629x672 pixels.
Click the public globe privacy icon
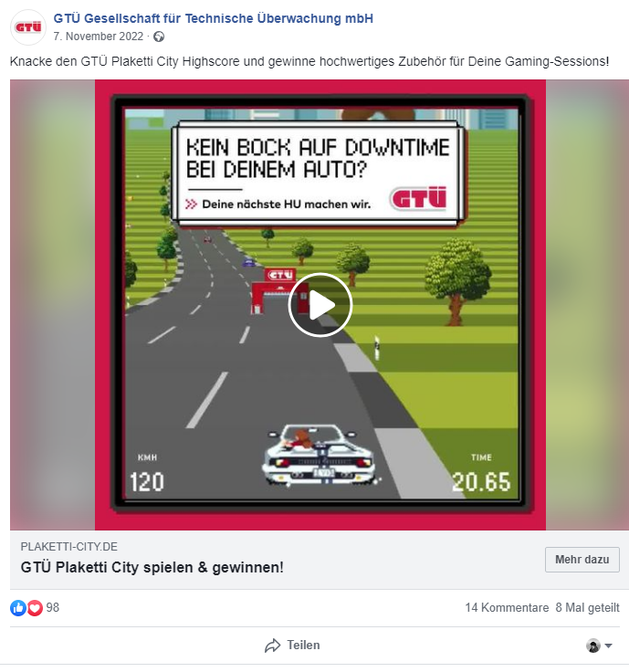[x=159, y=37]
